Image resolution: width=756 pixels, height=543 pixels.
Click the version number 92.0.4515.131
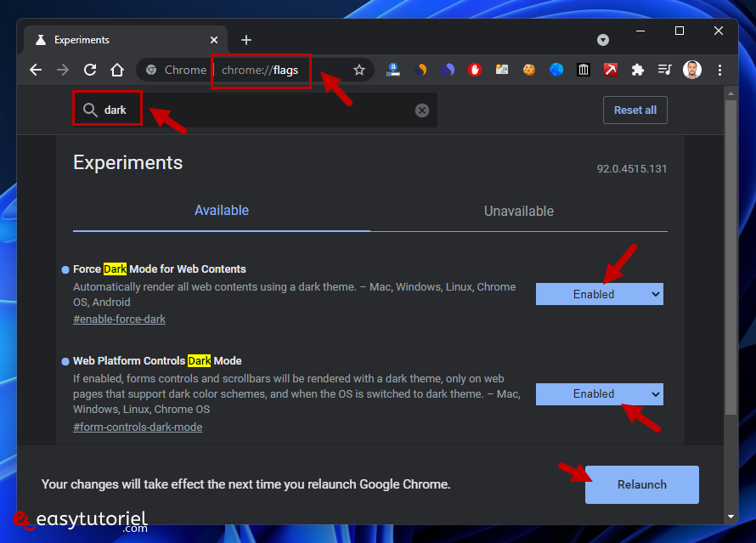632,169
